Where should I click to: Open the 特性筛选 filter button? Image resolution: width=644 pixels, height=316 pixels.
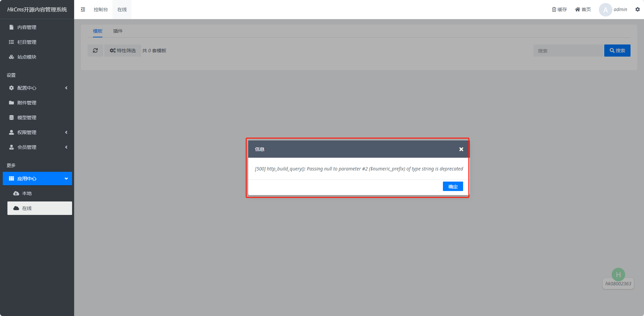(x=123, y=51)
